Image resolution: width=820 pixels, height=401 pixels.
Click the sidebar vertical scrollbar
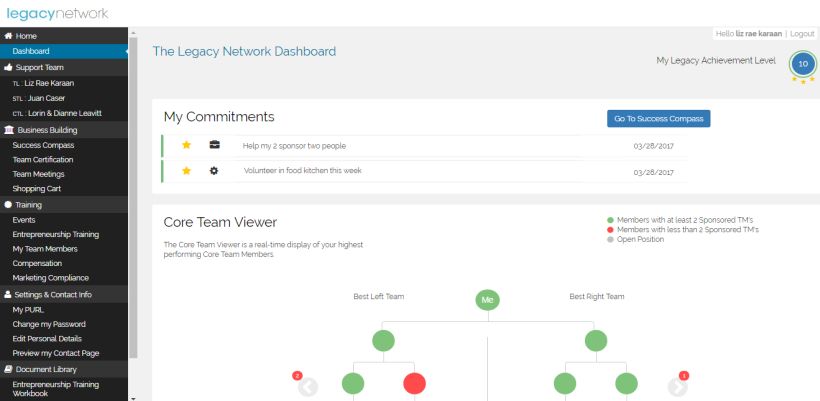point(134,200)
